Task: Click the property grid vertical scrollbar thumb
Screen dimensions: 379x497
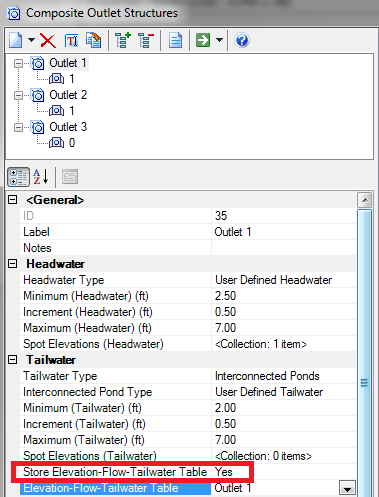Action: 364,353
